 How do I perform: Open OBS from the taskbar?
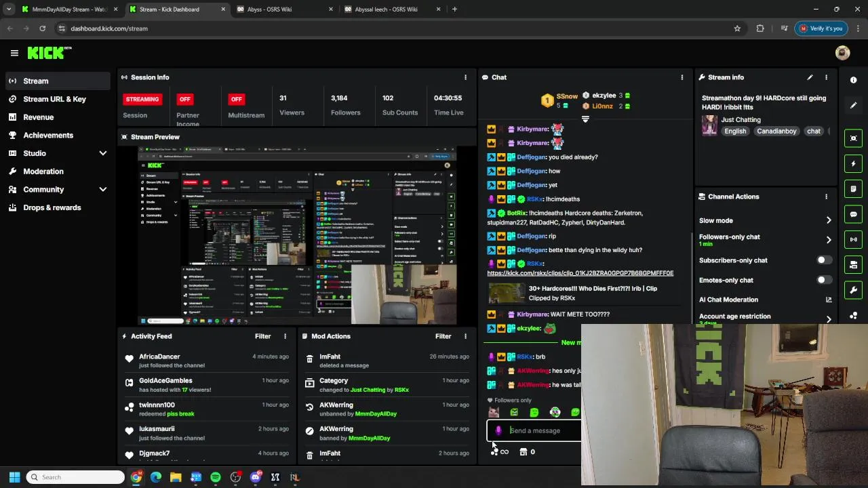235,477
